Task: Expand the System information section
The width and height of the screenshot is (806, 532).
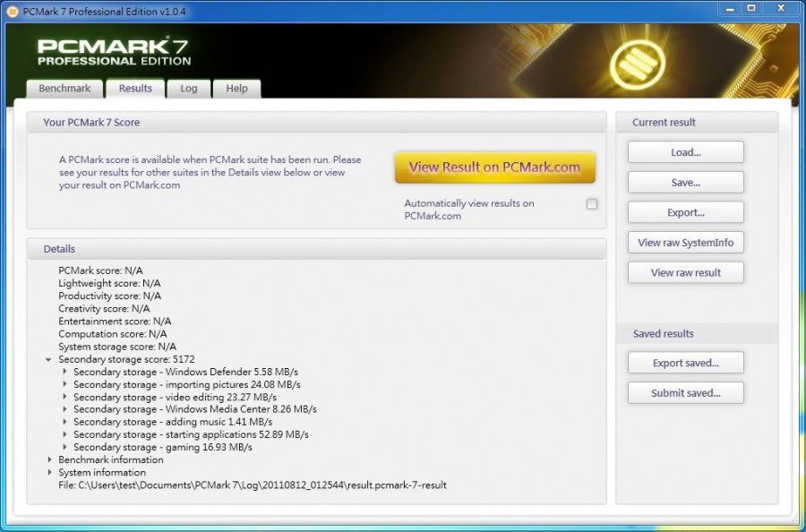Action: click(49, 472)
